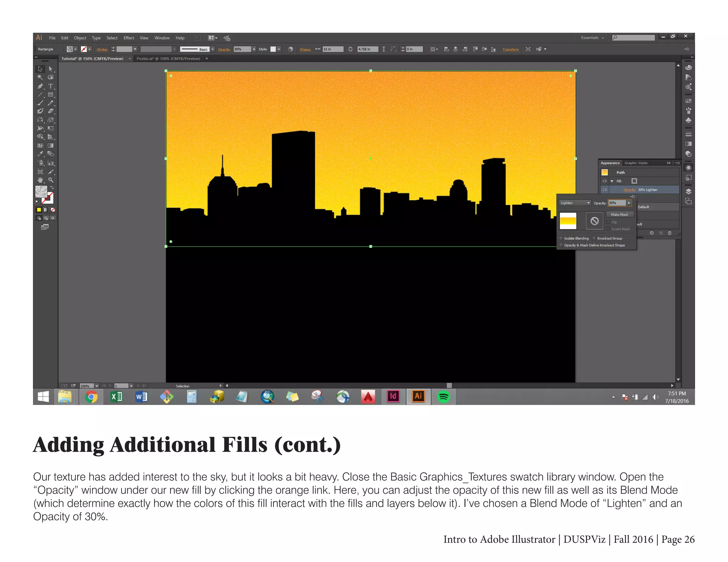
Task: Open the File menu
Action: (52, 38)
